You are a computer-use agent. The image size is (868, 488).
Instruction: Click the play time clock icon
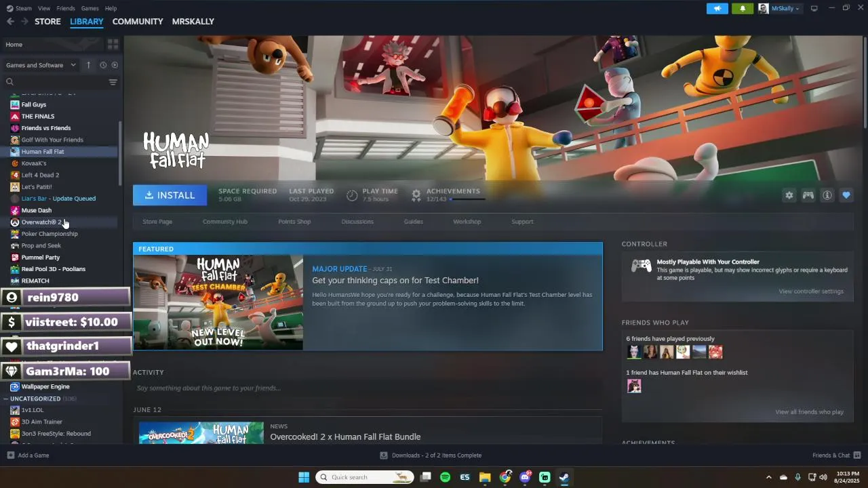tap(352, 195)
